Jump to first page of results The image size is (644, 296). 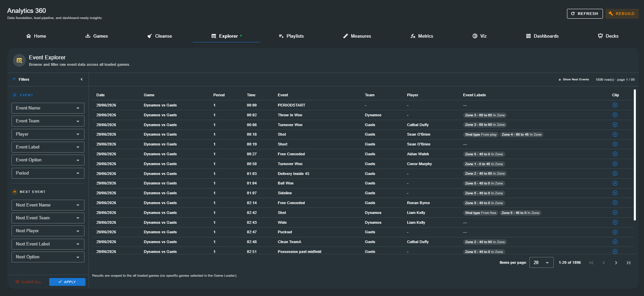pos(591,263)
